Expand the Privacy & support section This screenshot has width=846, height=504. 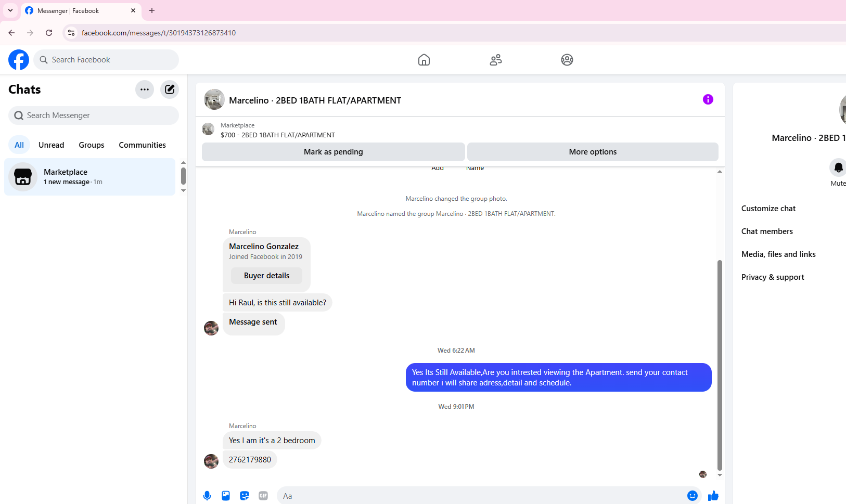pyautogui.click(x=773, y=277)
